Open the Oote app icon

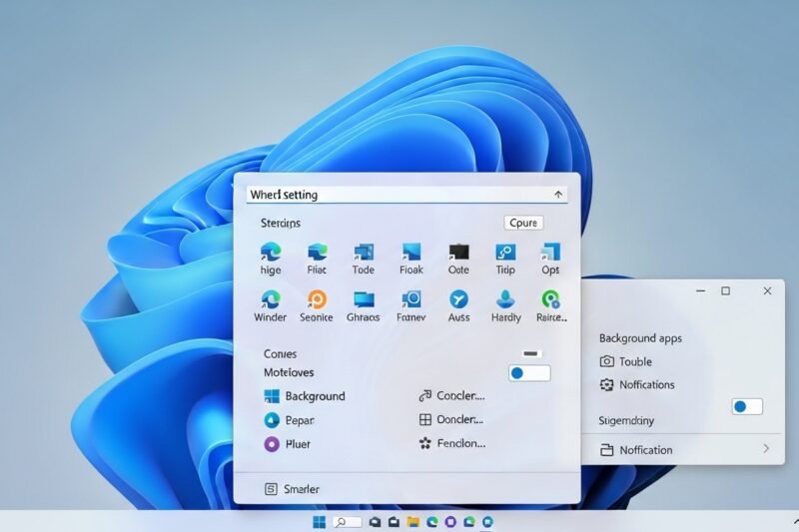pos(458,252)
